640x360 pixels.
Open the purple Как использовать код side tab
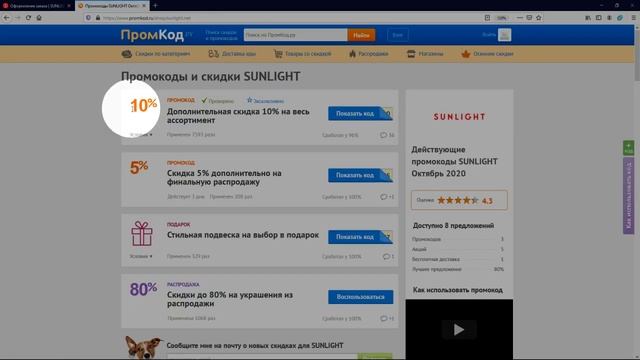pos(628,195)
